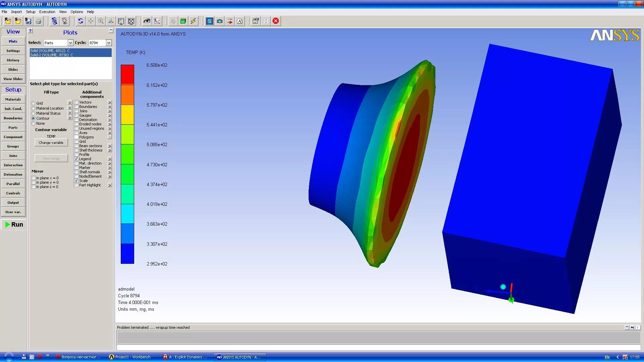Enable the Axes component checkbox
The image size is (644, 362).
[x=76, y=133]
